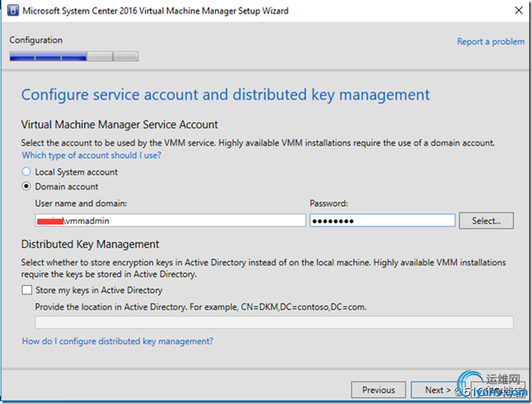The width and height of the screenshot is (532, 404).
Task: Click the third filled progress bar segment
Action: [74, 56]
